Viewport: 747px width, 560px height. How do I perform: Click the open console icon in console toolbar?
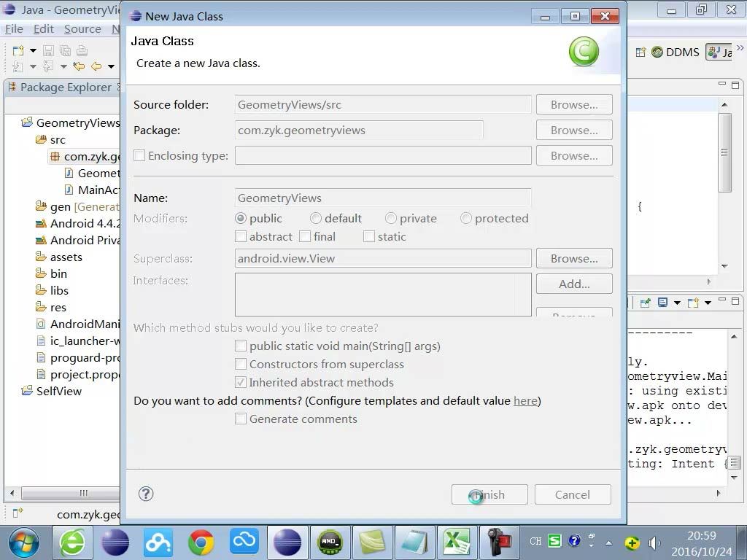tap(693, 303)
